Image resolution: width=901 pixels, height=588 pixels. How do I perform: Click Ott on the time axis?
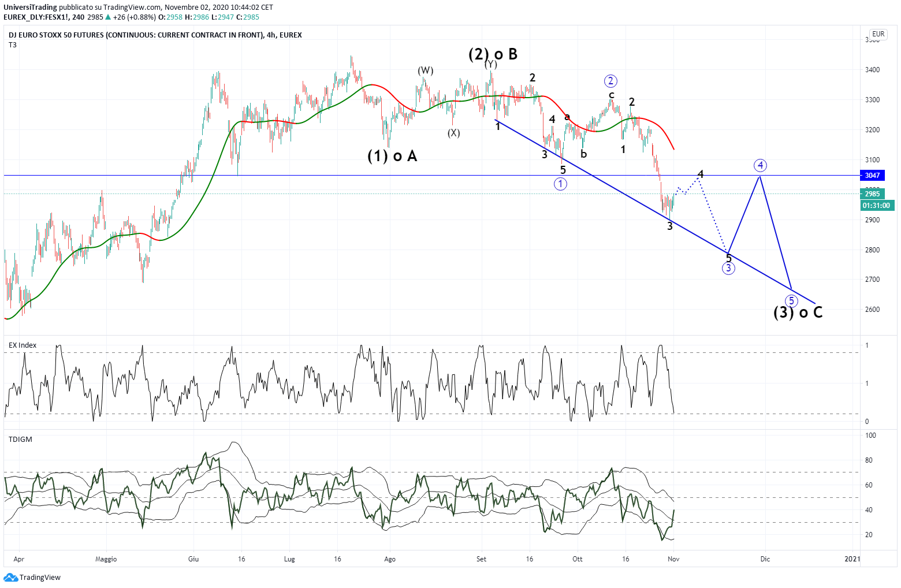point(577,559)
